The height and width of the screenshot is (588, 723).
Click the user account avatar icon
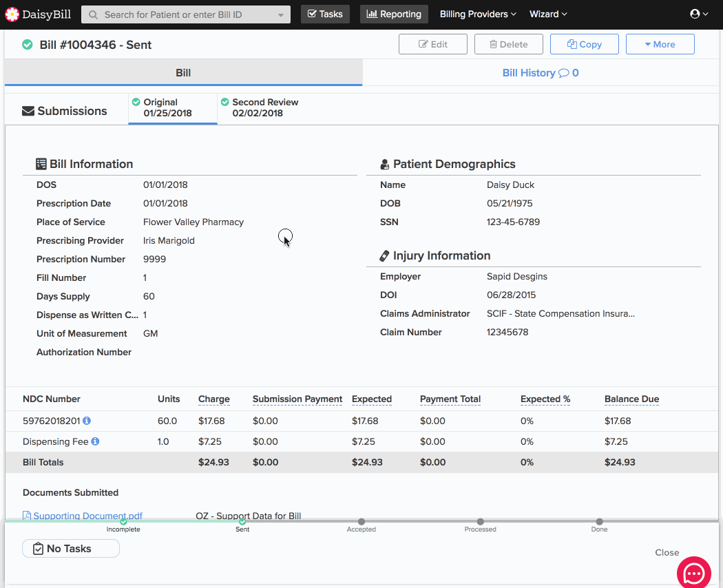point(695,14)
